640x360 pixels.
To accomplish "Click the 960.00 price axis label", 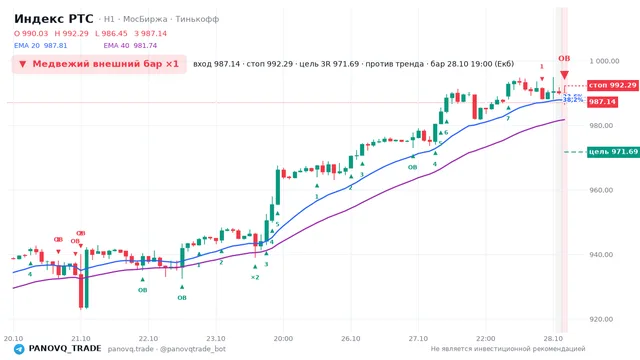I will [601, 190].
